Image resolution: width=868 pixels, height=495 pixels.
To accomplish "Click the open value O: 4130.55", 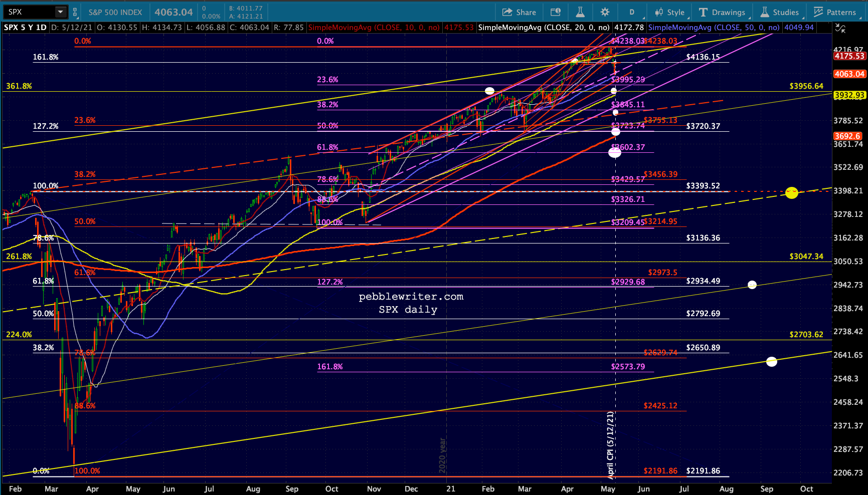I will (117, 28).
